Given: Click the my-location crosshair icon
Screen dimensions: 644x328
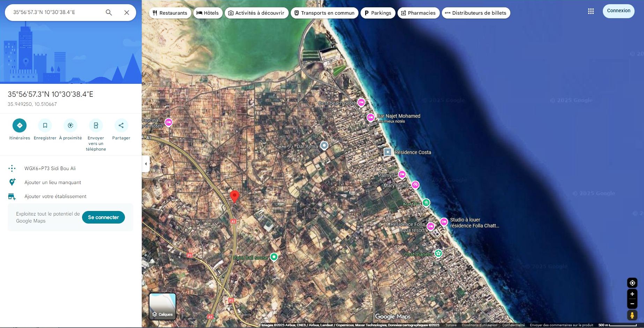Looking at the screenshot, I should pyautogui.click(x=631, y=283).
